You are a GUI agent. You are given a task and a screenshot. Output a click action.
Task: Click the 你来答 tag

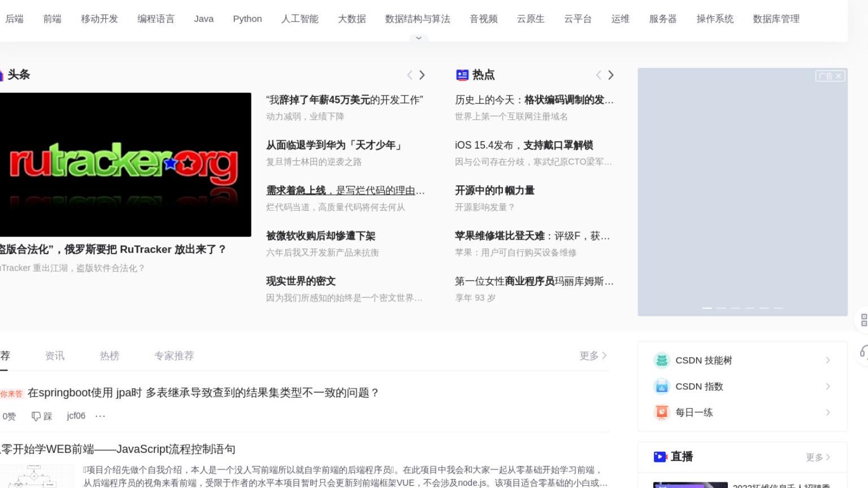click(11, 394)
